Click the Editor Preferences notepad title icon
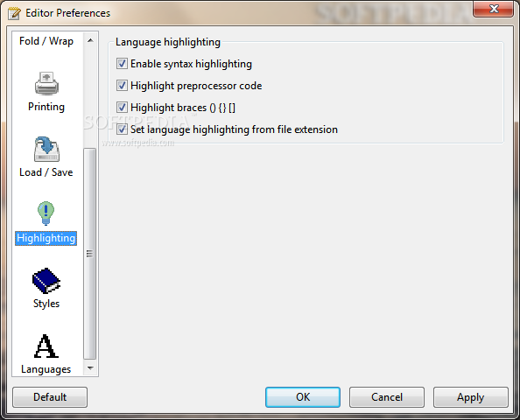Image resolution: width=520 pixels, height=420 pixels. pos(14,13)
